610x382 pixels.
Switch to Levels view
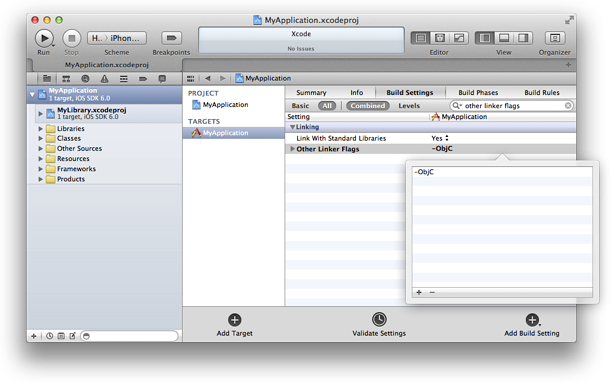409,106
